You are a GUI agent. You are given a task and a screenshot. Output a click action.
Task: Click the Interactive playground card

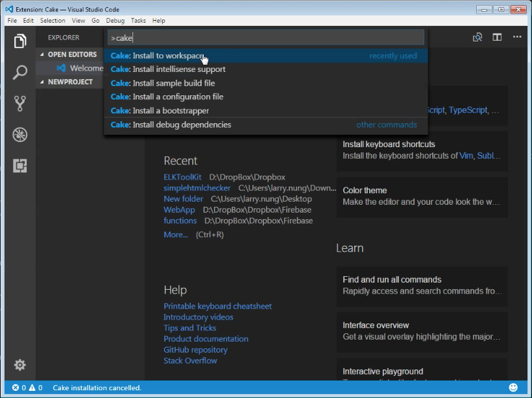coord(422,370)
